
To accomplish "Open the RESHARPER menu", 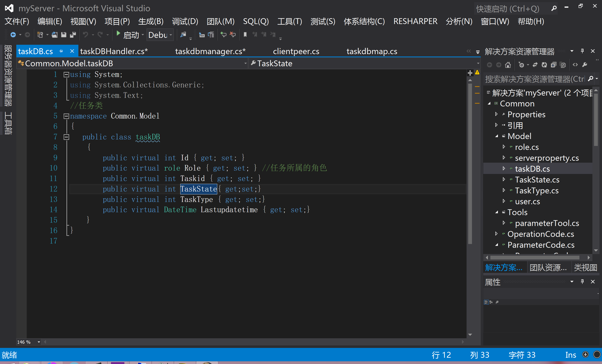I will tap(415, 22).
